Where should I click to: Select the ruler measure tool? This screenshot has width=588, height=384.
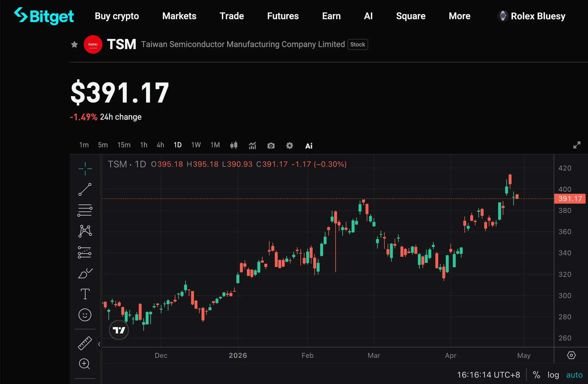tap(85, 343)
